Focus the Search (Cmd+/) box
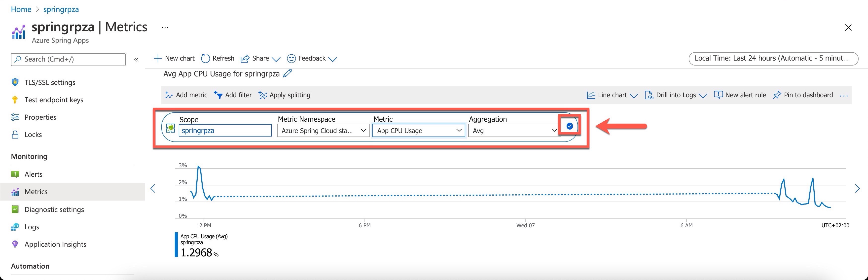Image resolution: width=868 pixels, height=280 pixels. [x=69, y=59]
